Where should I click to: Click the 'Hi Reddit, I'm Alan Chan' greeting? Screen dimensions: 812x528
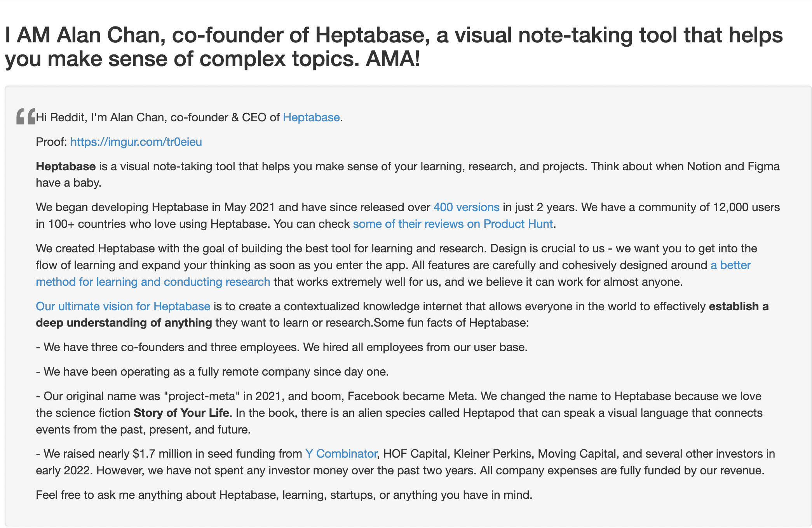101,117
